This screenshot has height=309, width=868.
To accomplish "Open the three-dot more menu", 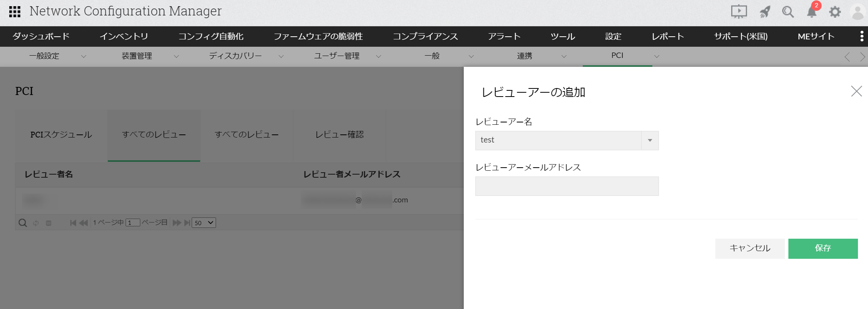I will click(x=862, y=36).
